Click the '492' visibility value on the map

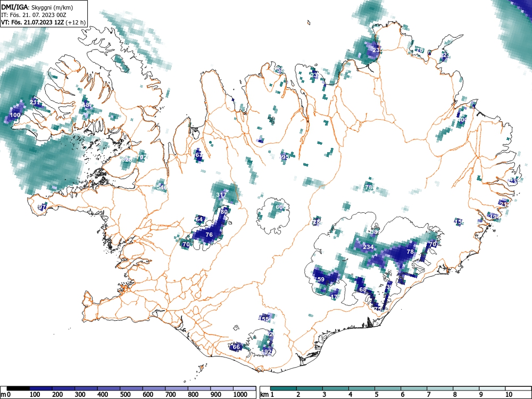(267, 352)
